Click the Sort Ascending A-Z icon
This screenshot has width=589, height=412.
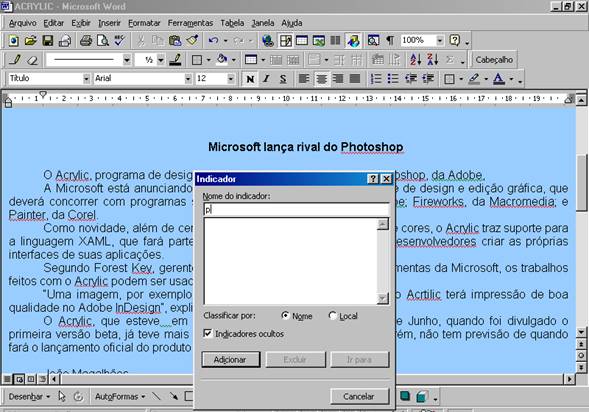coord(415,60)
